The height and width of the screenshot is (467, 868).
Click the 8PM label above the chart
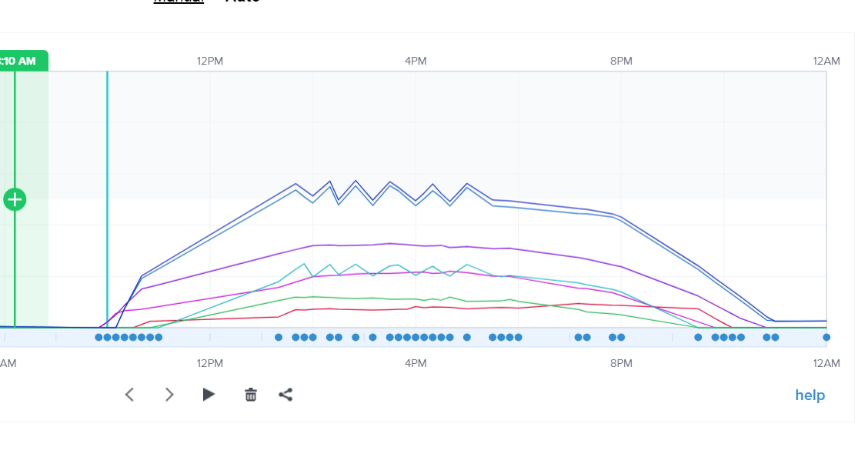point(621,62)
